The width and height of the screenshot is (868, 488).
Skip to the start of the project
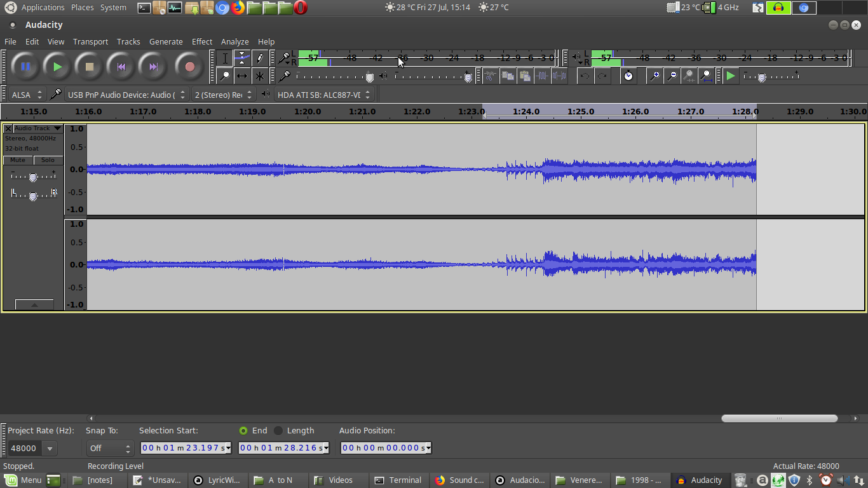(121, 66)
